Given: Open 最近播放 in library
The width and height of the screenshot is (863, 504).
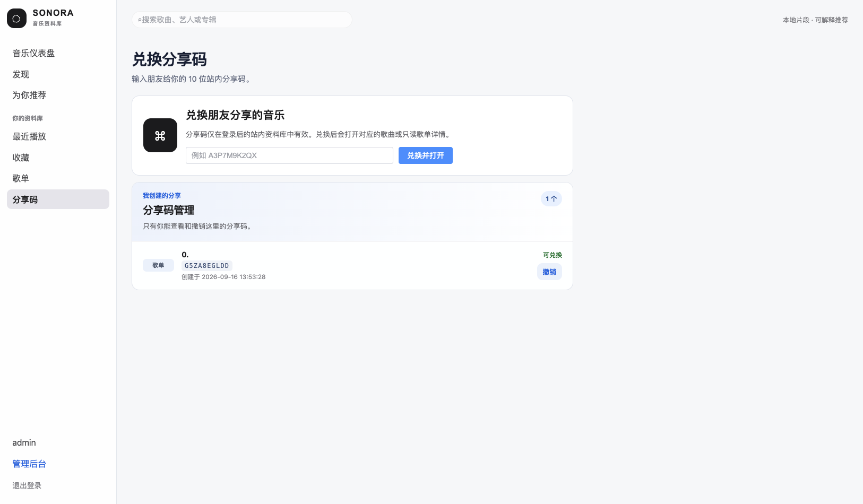Looking at the screenshot, I should (29, 136).
